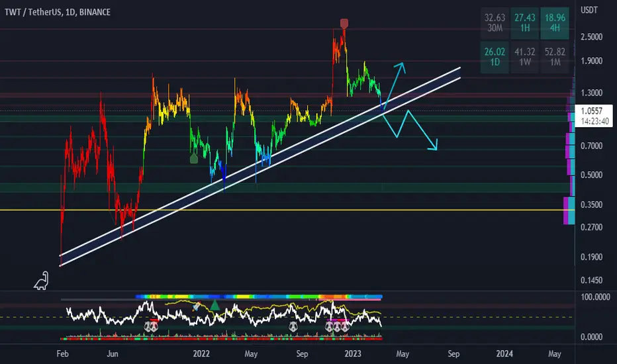The height and width of the screenshot is (364, 617).
Task: Select the 41.32 1W indicator cell
Action: pos(524,57)
